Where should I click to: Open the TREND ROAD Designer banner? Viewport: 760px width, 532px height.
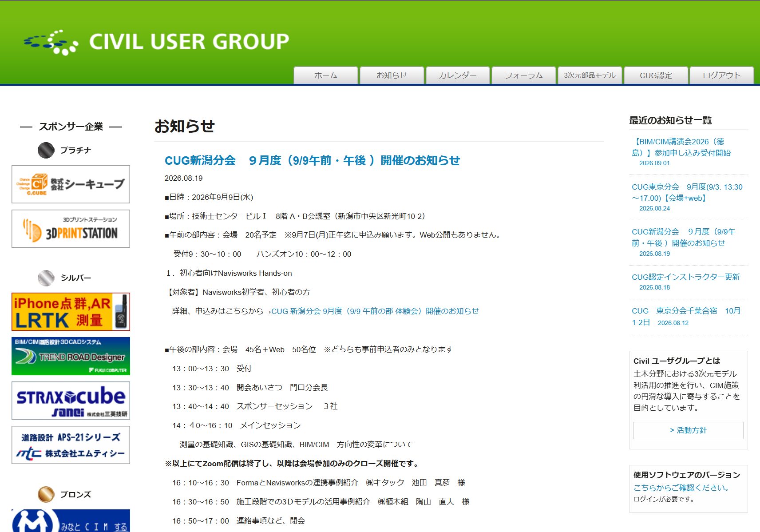(71, 356)
